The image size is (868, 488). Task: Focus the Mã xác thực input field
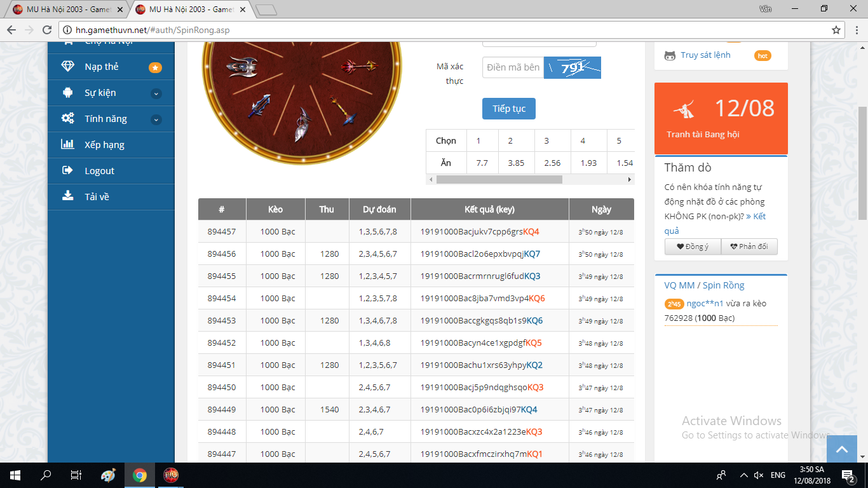coord(513,67)
